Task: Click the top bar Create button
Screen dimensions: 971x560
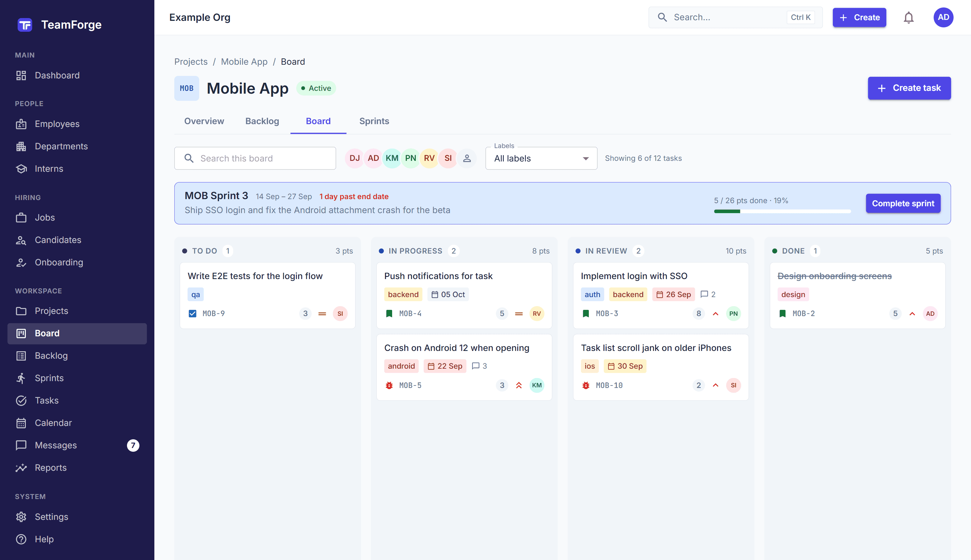Action: [859, 17]
